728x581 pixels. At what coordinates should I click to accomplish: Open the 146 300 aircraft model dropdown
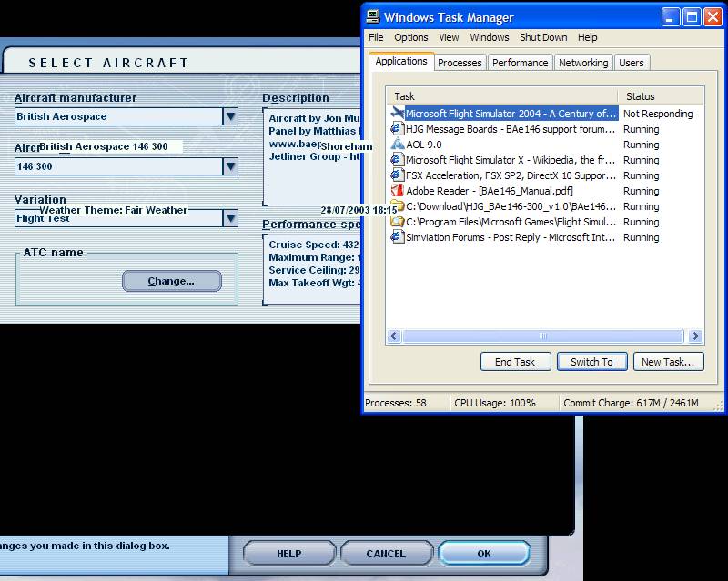(230, 166)
